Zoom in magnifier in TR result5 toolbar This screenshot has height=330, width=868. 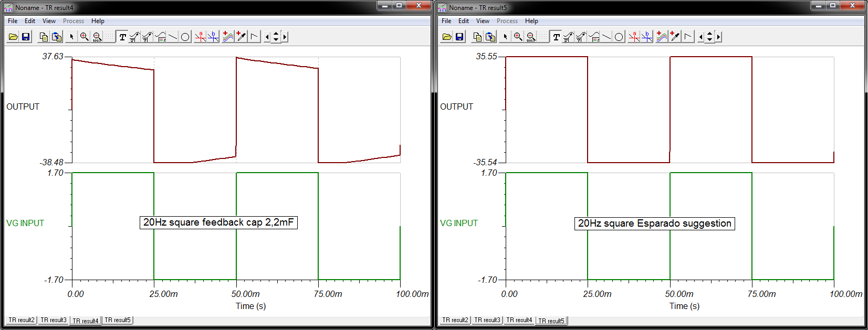[x=518, y=37]
